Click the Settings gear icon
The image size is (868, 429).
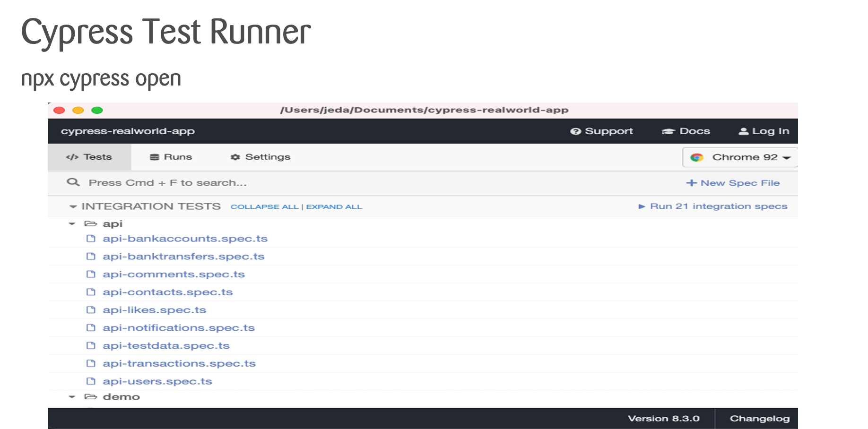[235, 157]
